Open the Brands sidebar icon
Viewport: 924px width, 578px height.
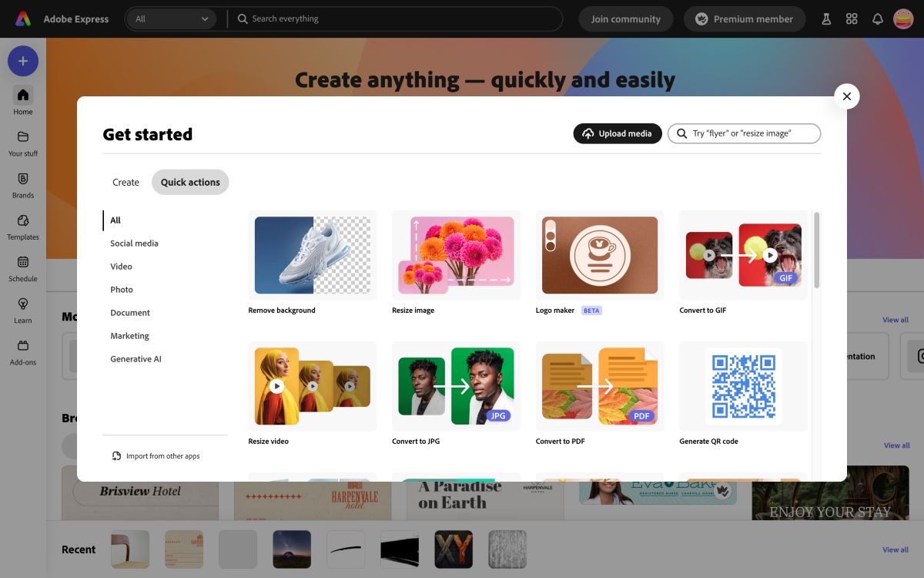pyautogui.click(x=22, y=182)
